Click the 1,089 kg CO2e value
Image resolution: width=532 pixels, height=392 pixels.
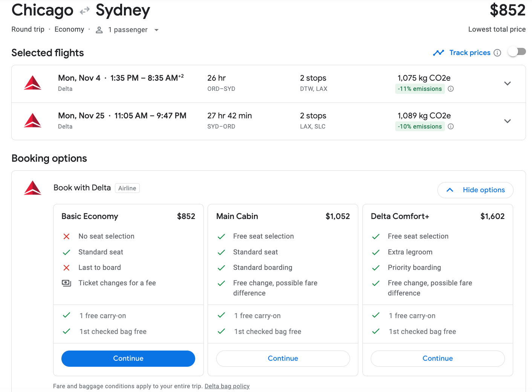[424, 116]
